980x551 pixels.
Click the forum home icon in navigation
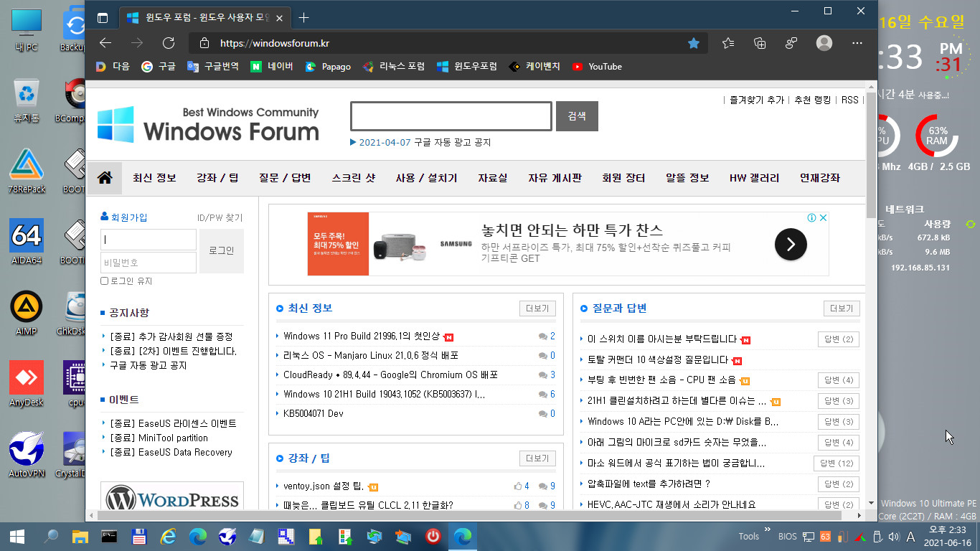[x=105, y=178]
